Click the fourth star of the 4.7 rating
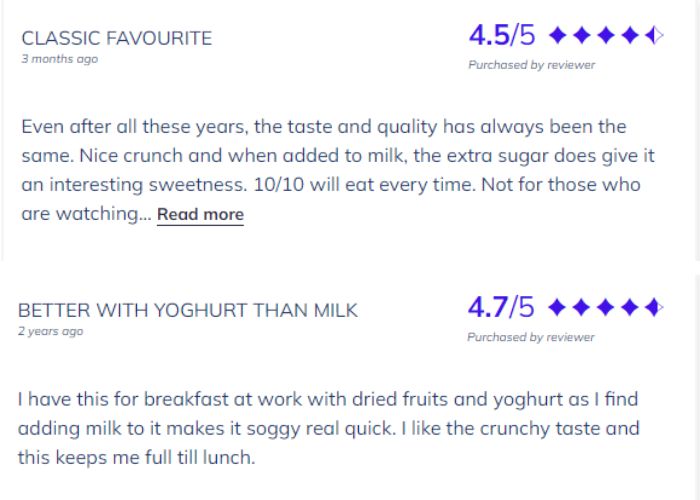 point(630,307)
